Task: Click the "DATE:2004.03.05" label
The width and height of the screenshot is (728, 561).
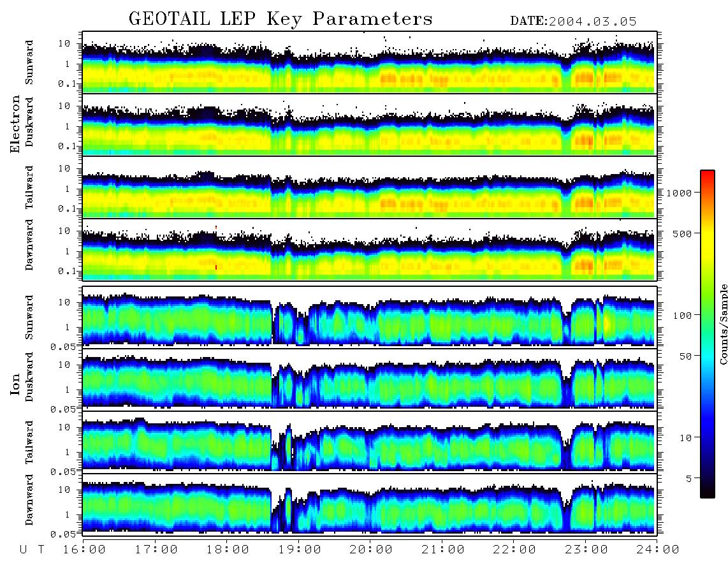Action: (x=573, y=22)
